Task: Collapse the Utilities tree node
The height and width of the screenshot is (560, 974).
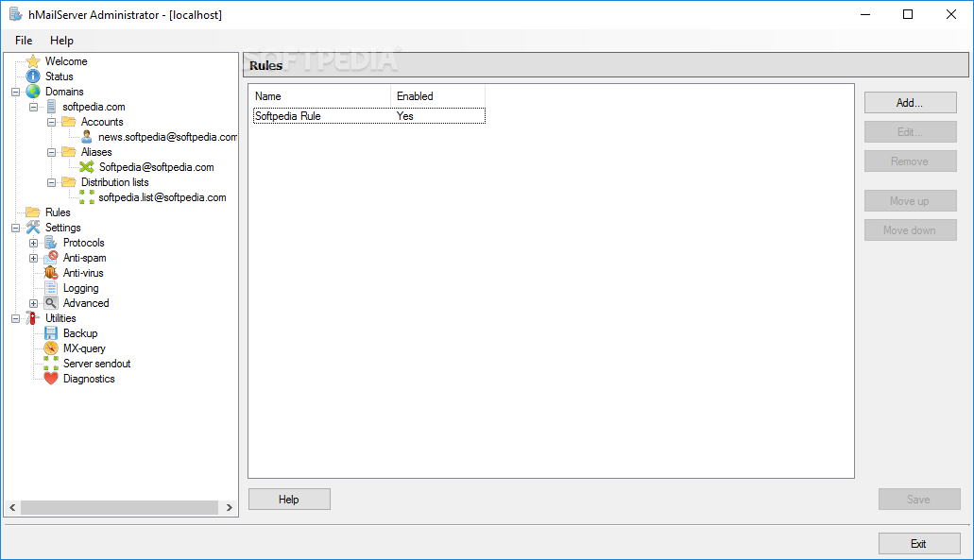Action: [x=15, y=318]
